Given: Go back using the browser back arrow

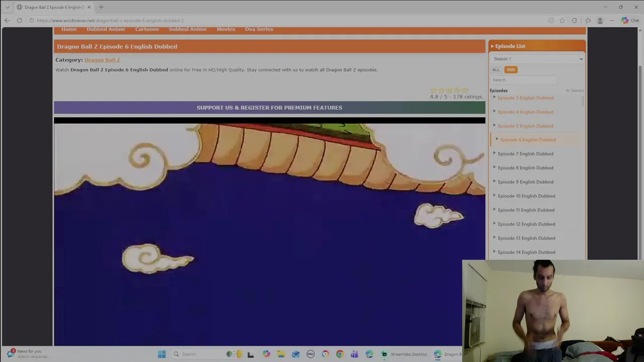Looking at the screenshot, I should [7, 21].
